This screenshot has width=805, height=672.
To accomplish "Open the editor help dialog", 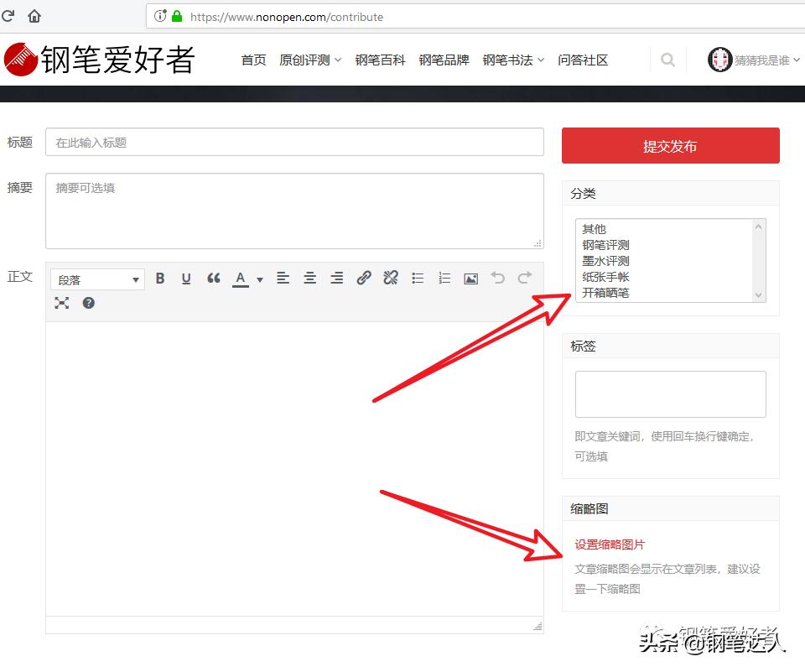I will (x=88, y=303).
